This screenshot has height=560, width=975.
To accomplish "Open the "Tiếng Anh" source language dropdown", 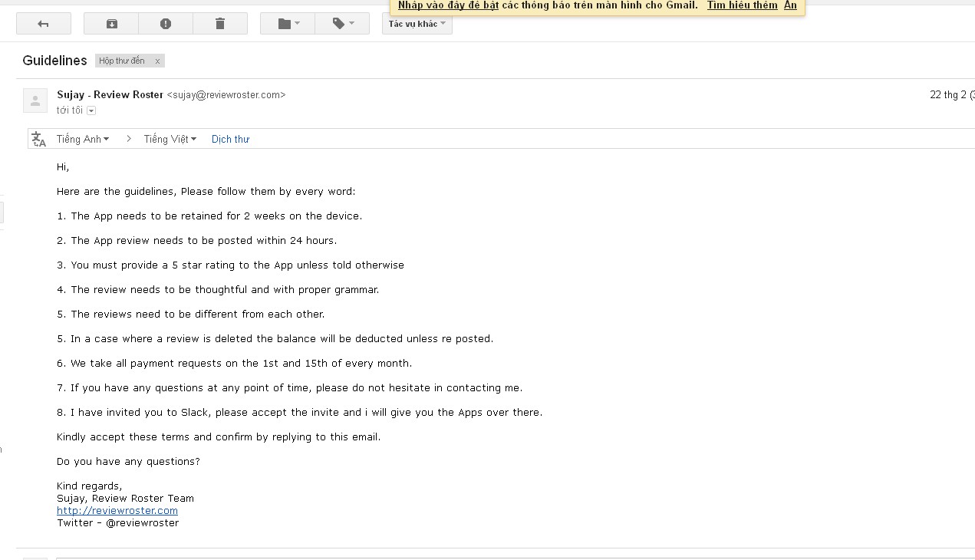I will click(x=83, y=139).
